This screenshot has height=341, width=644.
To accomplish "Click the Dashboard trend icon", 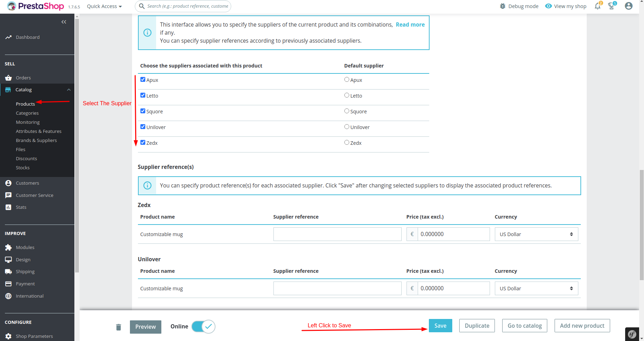I will 8,37.
